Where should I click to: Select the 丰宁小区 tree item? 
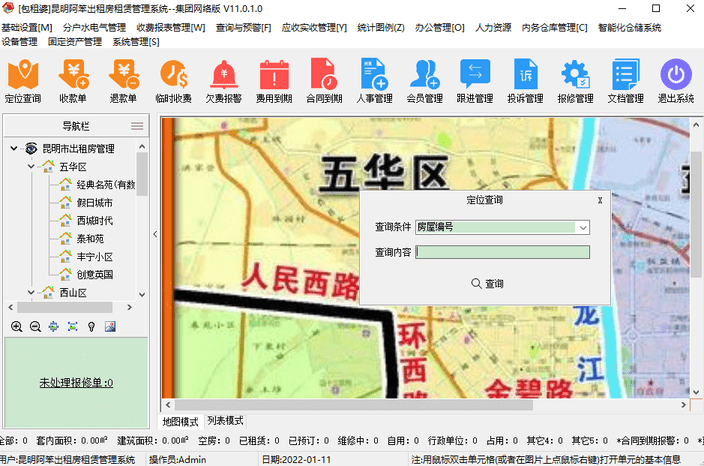tap(94, 257)
